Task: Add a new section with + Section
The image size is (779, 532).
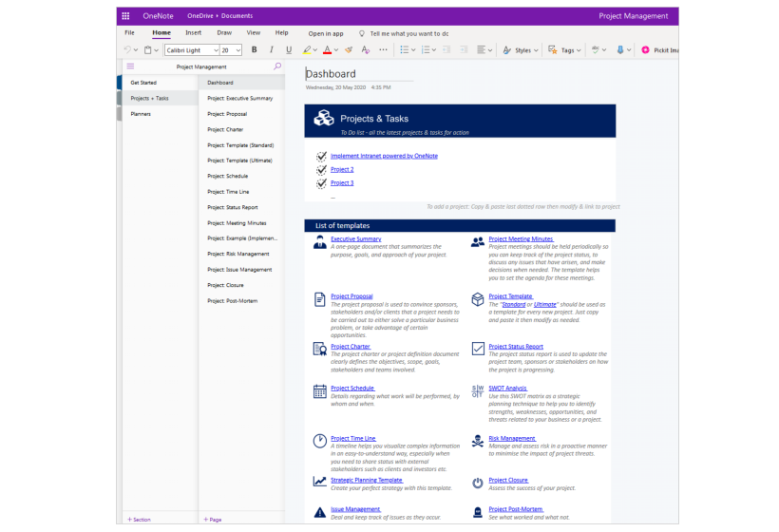Action: [139, 519]
